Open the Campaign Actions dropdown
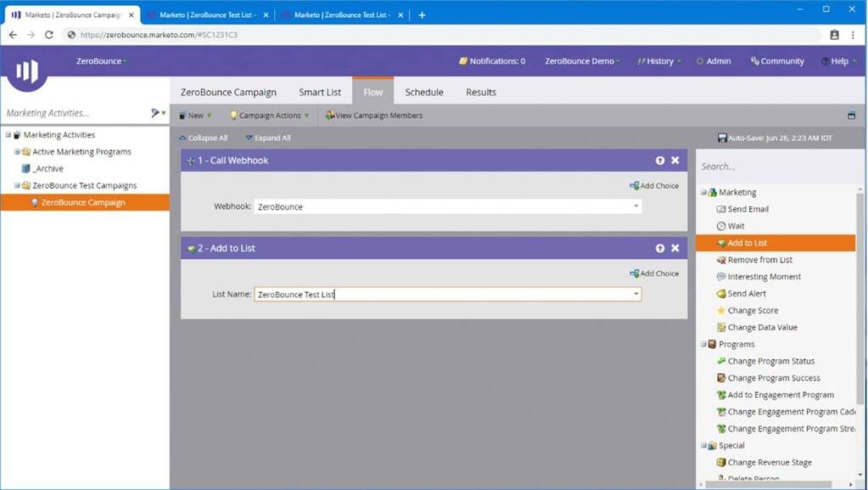The width and height of the screenshot is (868, 490). [x=270, y=115]
